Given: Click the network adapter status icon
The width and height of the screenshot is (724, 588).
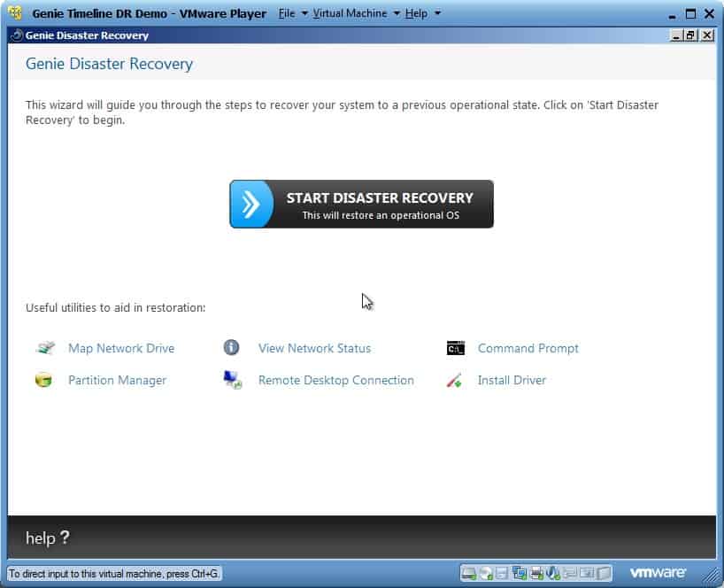Looking at the screenshot, I should (519, 574).
